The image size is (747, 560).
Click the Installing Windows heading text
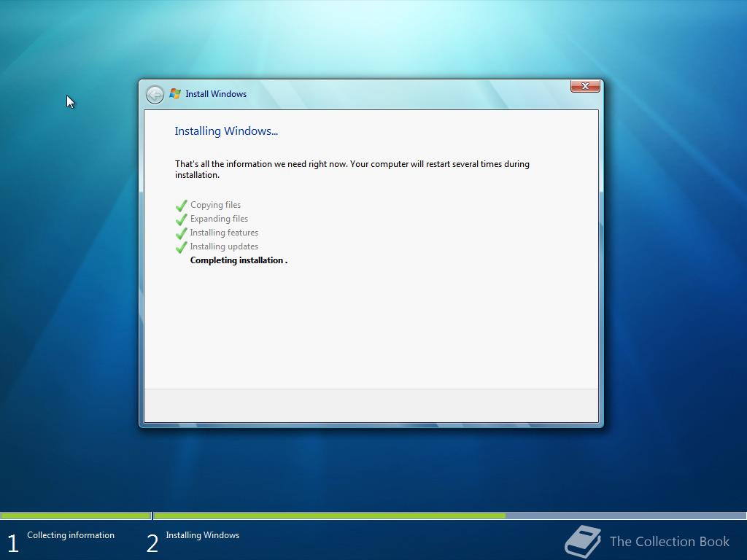click(x=226, y=131)
